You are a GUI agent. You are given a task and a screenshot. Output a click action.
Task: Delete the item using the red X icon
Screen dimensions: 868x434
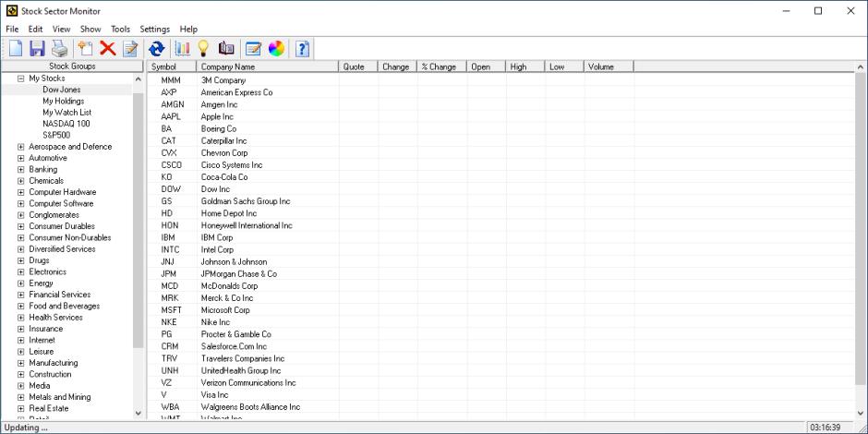coord(107,49)
